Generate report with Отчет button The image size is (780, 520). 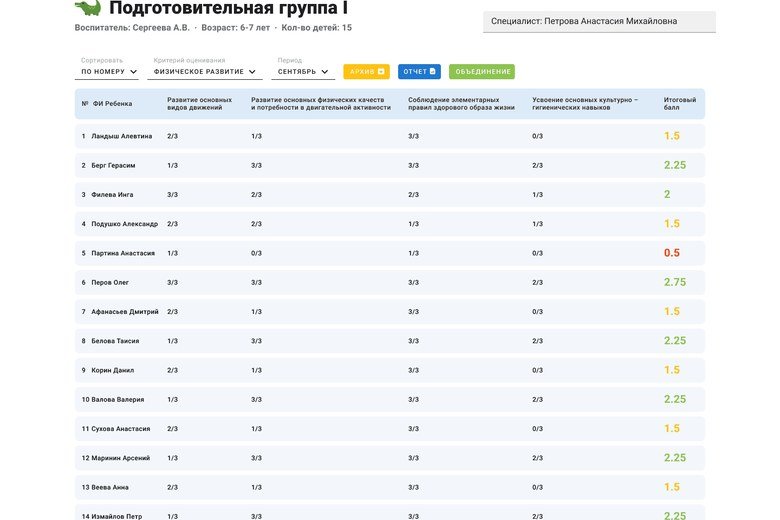[x=419, y=72]
